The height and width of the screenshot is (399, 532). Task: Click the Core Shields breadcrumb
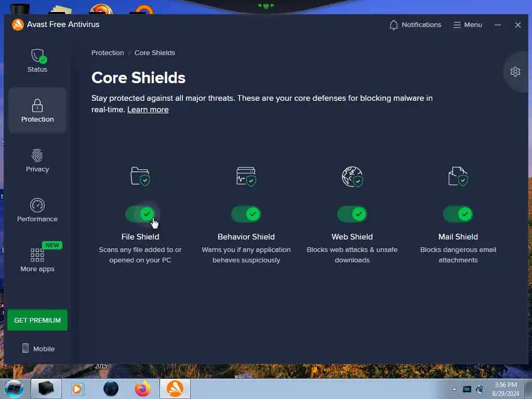tap(155, 53)
